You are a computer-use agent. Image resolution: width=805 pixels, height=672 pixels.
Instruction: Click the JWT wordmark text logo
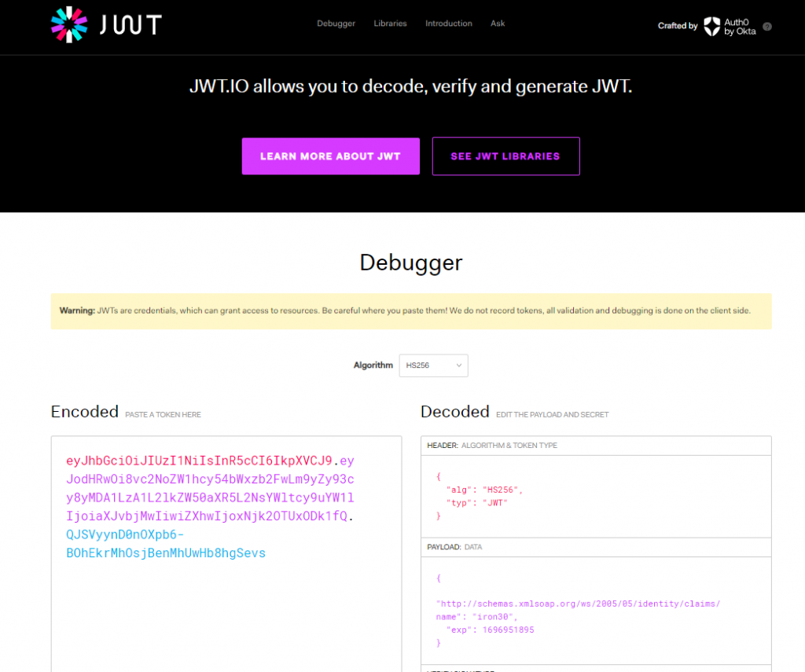pos(130,24)
